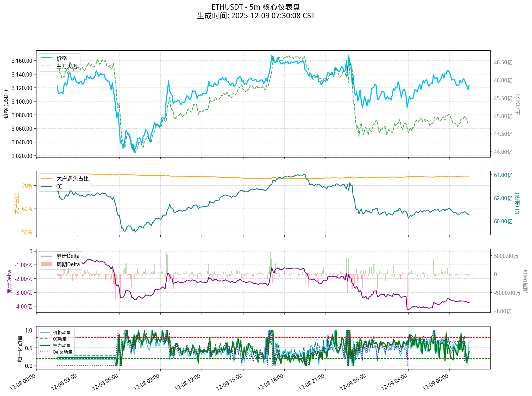
Task: Click the 64.00亿 OI axis tick
Action: click(503, 175)
